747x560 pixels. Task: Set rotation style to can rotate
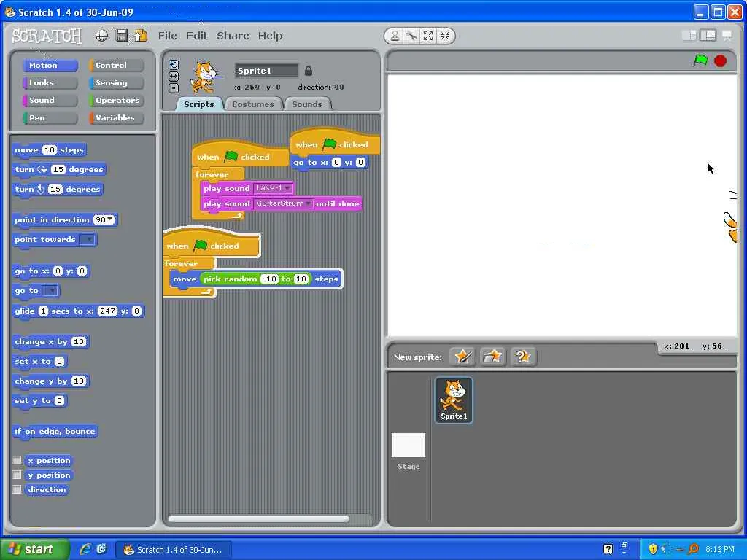(x=174, y=65)
